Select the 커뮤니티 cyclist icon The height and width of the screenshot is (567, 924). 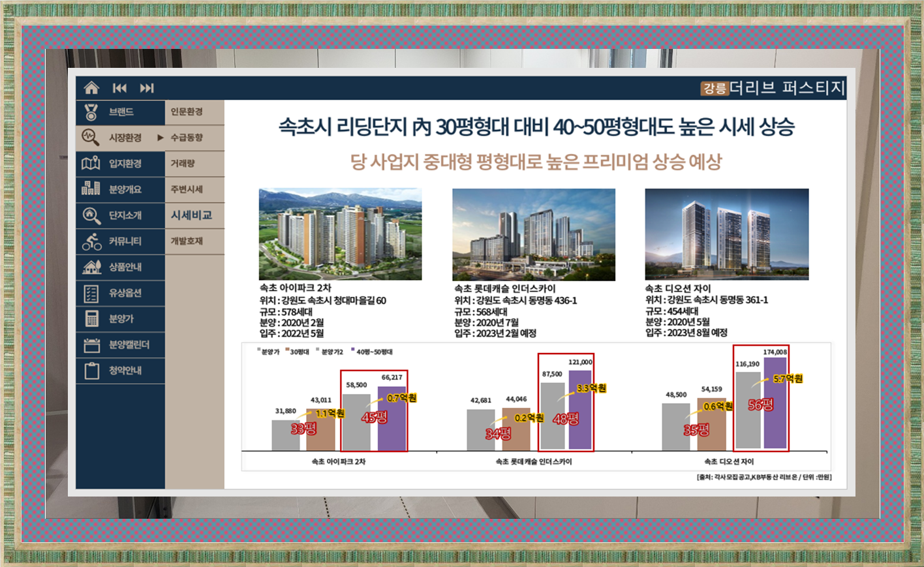[91, 241]
